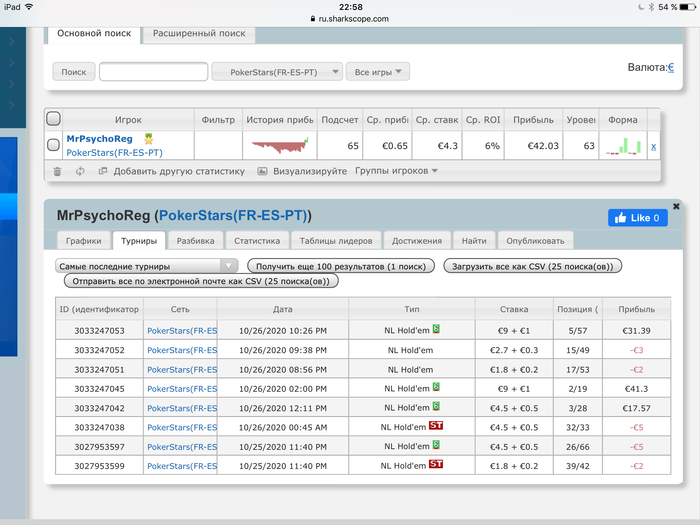700x525 pixels.
Task: Open the Достижения tab
Action: [417, 241]
